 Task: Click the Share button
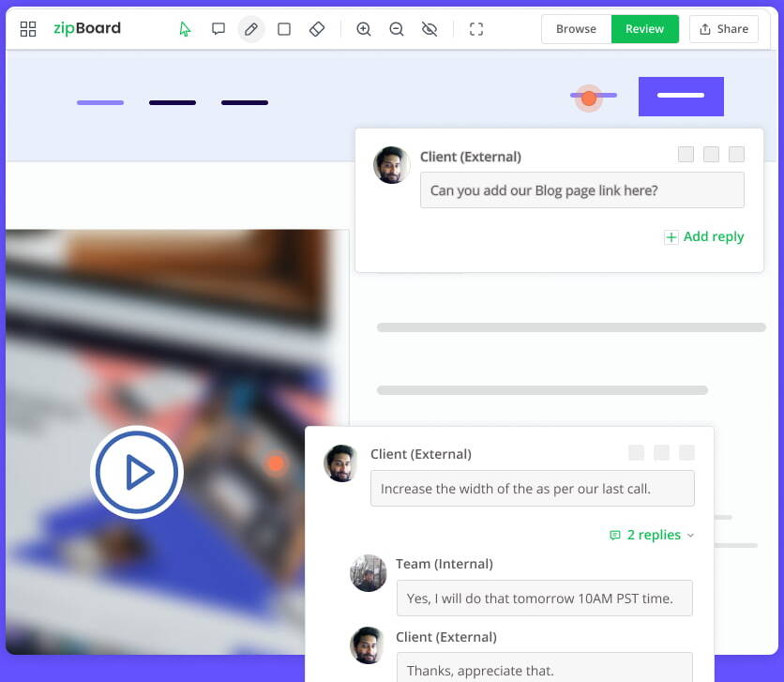723,29
